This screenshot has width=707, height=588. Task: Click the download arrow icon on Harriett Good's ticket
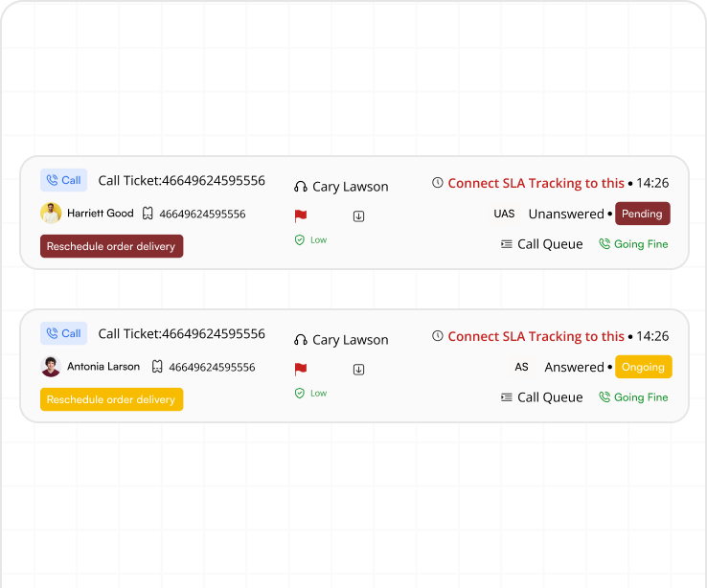pyautogui.click(x=358, y=216)
